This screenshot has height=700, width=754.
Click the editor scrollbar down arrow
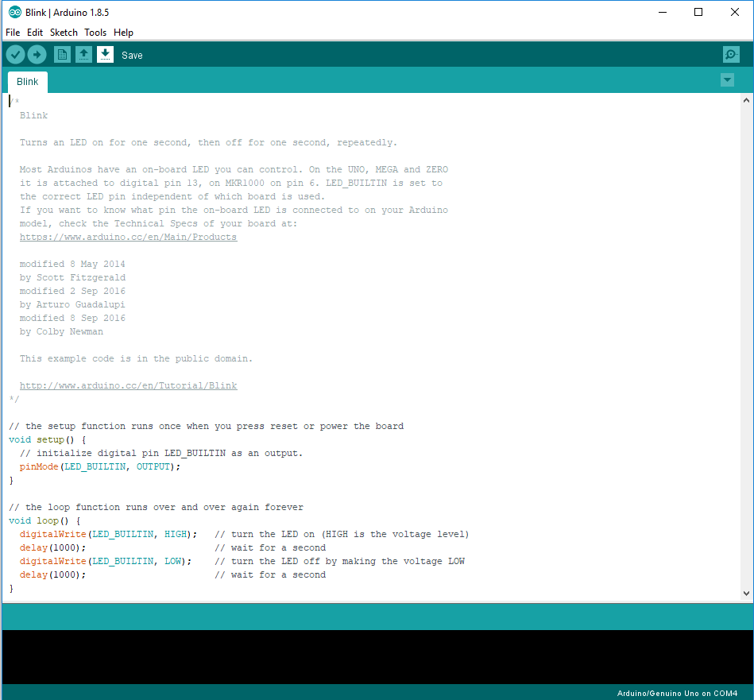pyautogui.click(x=746, y=594)
